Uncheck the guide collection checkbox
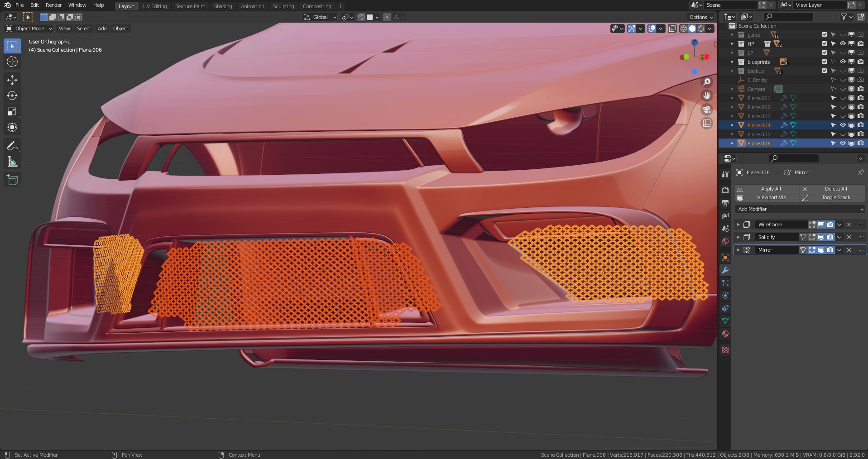The width and height of the screenshot is (868, 459). tap(825, 35)
